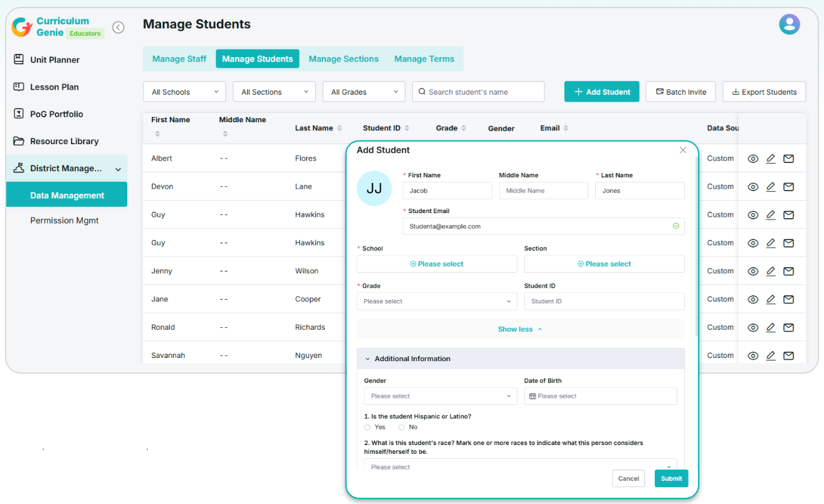Click Show less to collapse fields

point(520,329)
